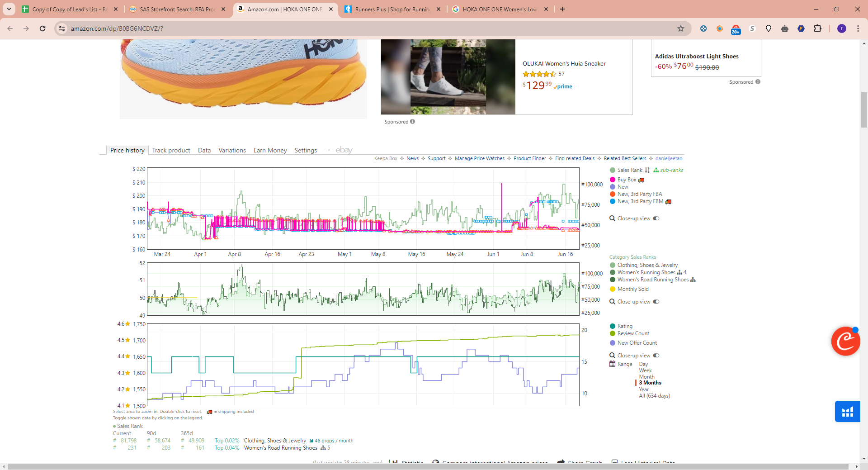Toggle Buy Box series in the legend
The height and width of the screenshot is (470, 868).
click(623, 180)
